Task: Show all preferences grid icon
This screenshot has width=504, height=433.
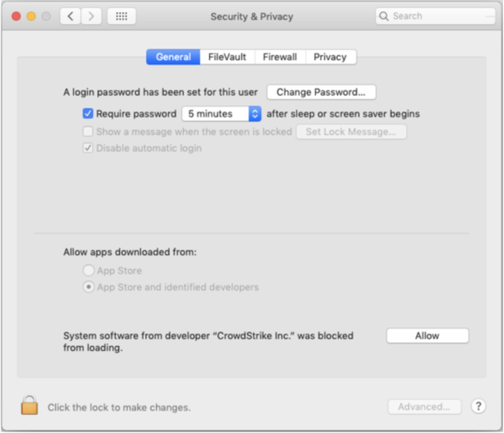Action: click(121, 17)
